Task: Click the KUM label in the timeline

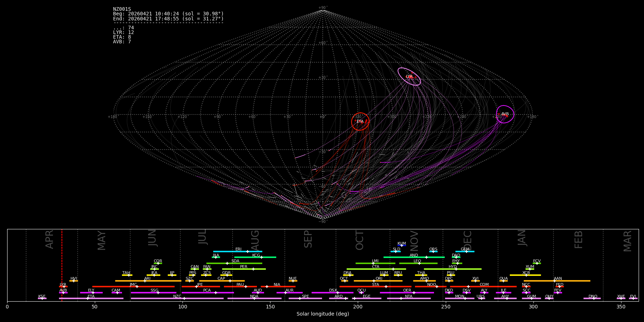Action: pyautogui.click(x=402, y=244)
